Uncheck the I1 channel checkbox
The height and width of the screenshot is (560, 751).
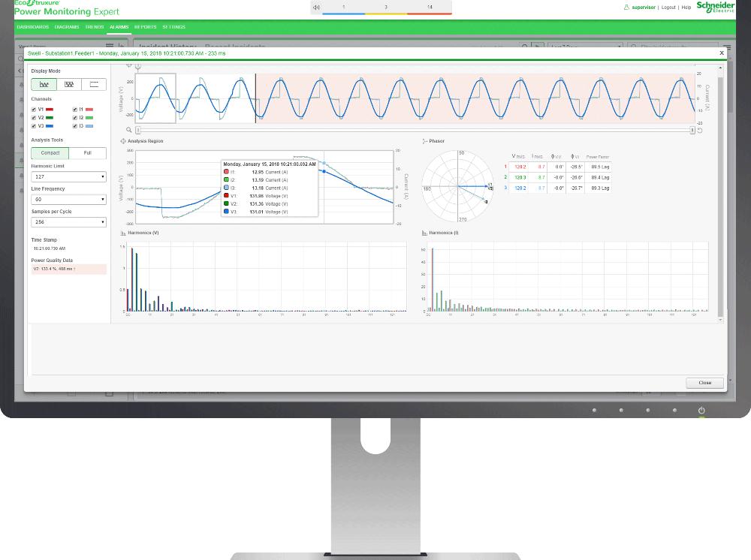tap(74, 110)
